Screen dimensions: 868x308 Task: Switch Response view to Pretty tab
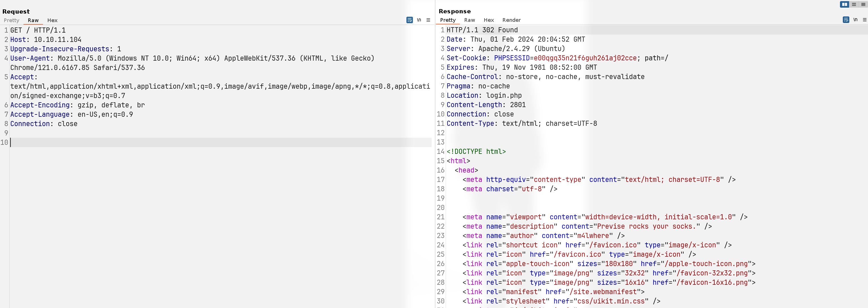[x=448, y=20]
